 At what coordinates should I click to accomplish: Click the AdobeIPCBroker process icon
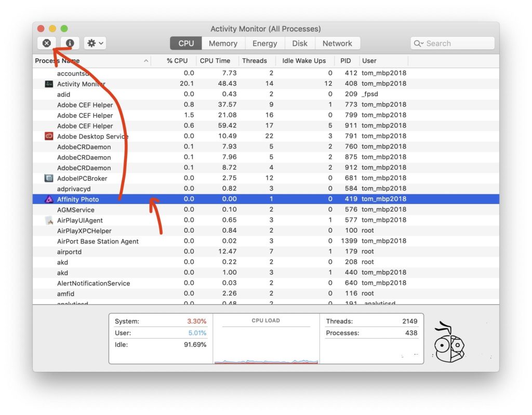coord(49,178)
